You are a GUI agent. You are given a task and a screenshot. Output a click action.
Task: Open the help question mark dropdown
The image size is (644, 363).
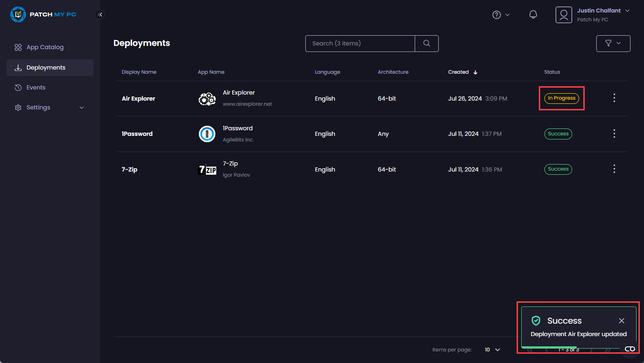click(500, 15)
